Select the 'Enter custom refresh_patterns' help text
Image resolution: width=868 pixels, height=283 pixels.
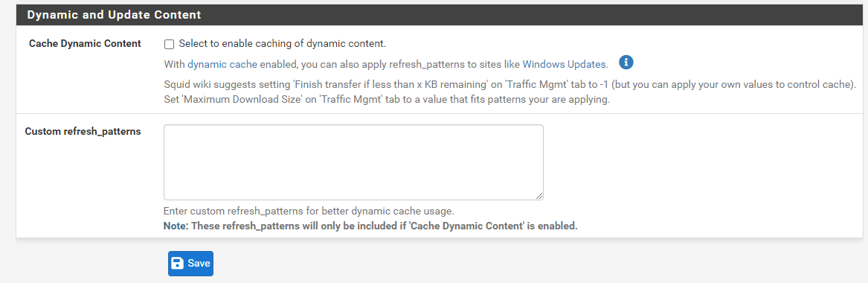click(x=309, y=212)
